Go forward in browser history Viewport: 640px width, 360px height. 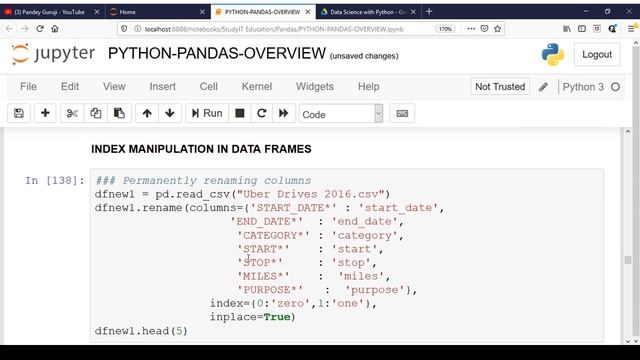[x=25, y=29]
